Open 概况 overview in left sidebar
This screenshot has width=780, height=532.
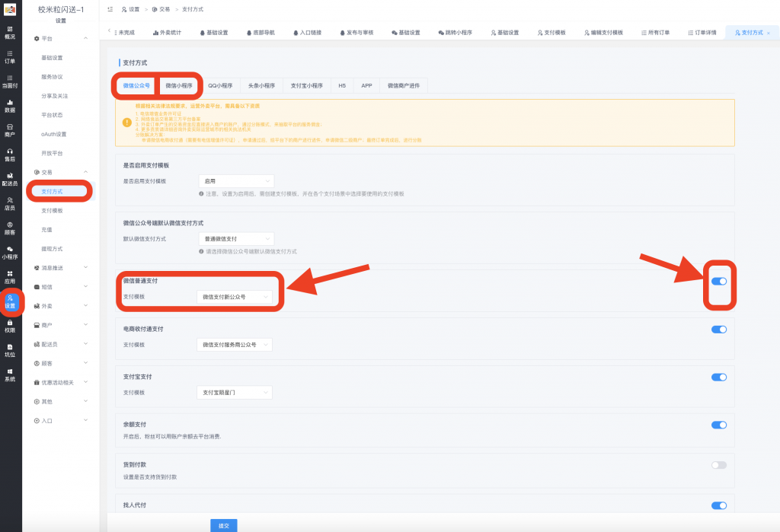pyautogui.click(x=10, y=31)
